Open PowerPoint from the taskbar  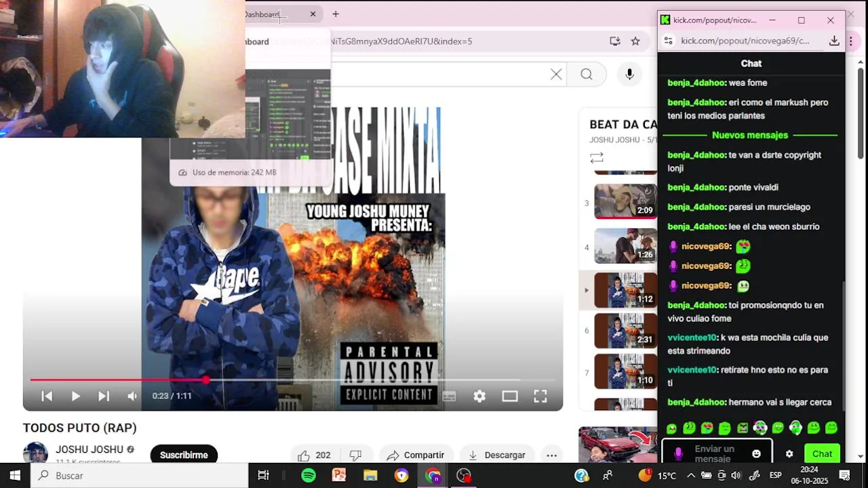[339, 475]
